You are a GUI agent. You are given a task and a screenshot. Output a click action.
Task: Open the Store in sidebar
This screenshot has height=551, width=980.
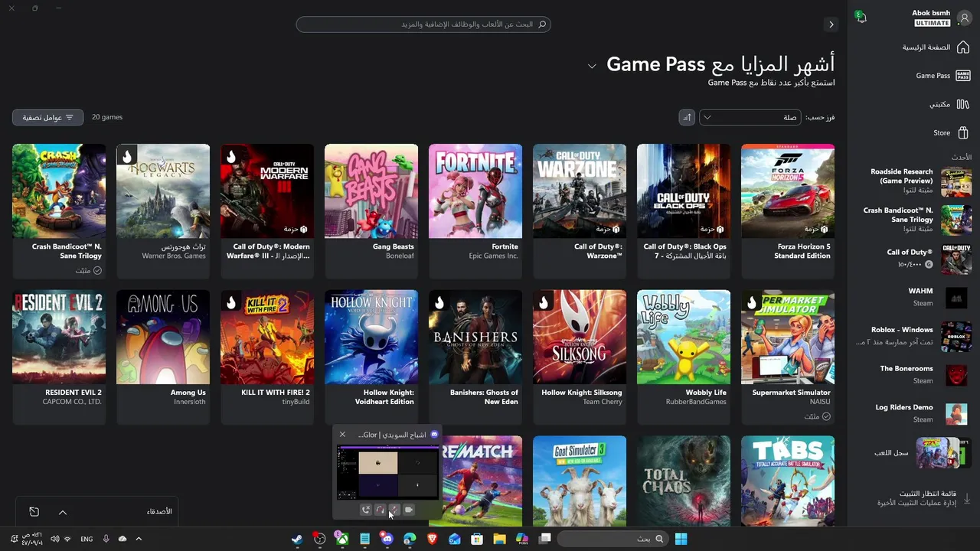tap(951, 132)
